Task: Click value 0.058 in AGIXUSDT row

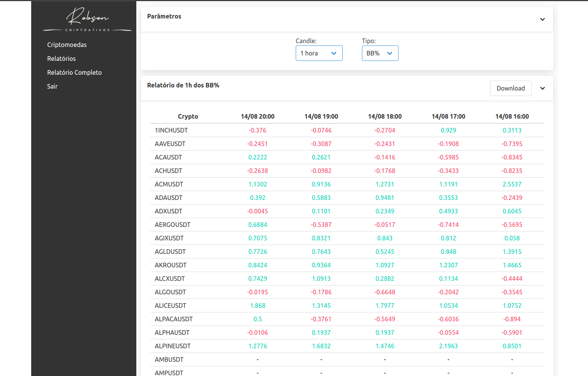Action: [512, 238]
